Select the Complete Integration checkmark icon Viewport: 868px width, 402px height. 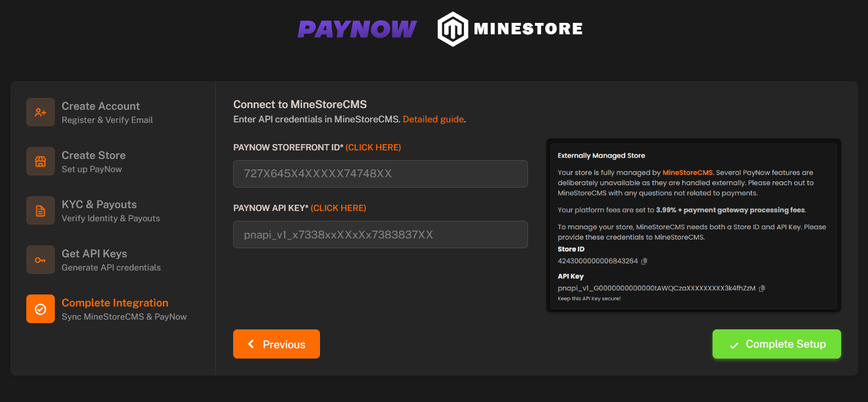40,308
